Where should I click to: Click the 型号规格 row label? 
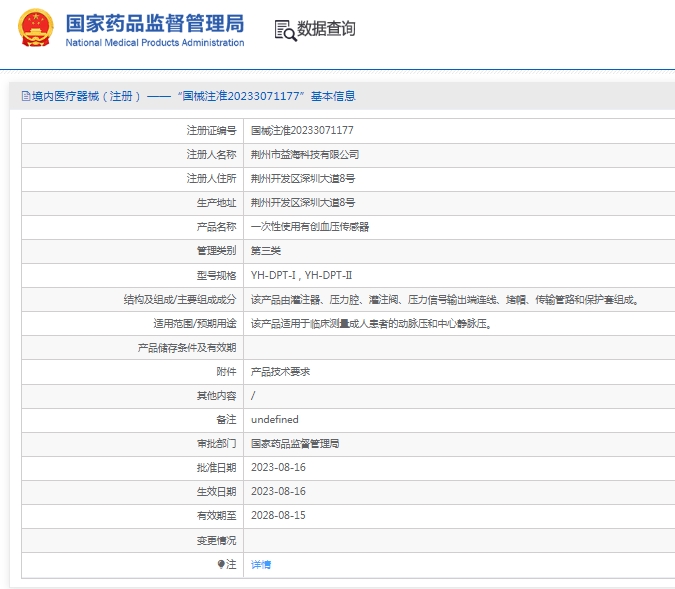click(217, 275)
